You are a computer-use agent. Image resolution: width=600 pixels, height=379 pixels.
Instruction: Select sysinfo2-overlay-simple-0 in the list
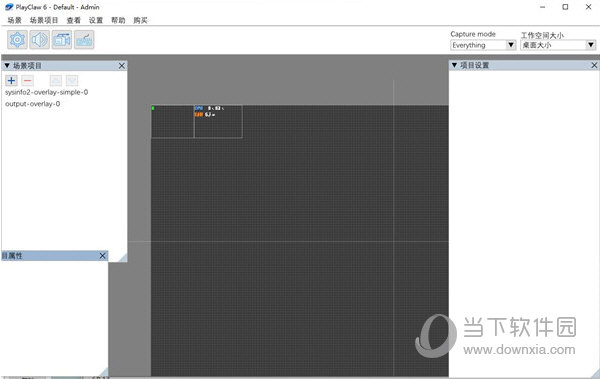[x=46, y=92]
